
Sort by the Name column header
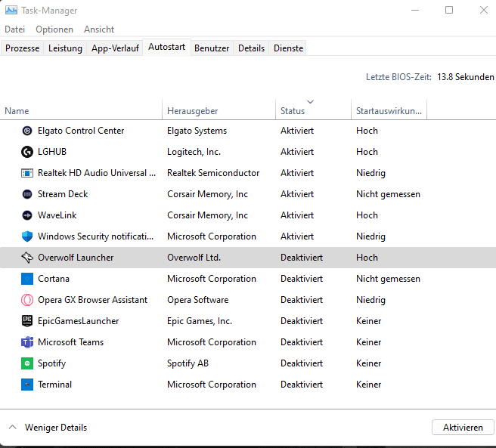(81, 110)
